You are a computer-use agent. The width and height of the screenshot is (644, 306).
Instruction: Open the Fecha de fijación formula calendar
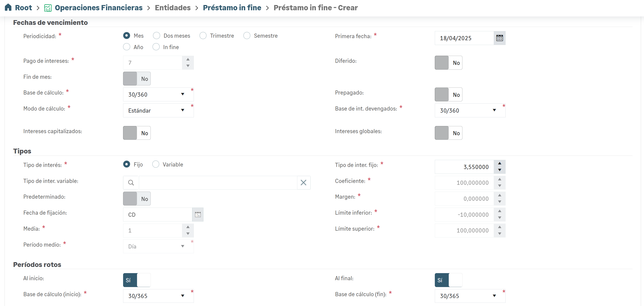pyautogui.click(x=198, y=214)
